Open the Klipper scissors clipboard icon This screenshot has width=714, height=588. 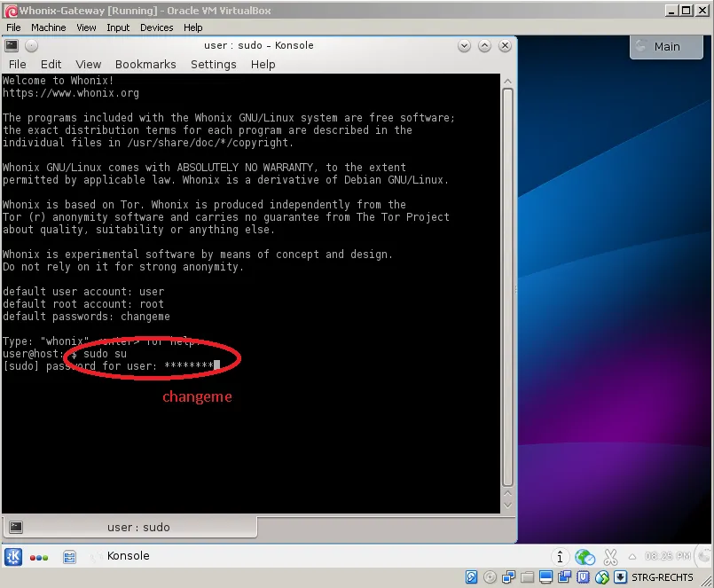610,557
